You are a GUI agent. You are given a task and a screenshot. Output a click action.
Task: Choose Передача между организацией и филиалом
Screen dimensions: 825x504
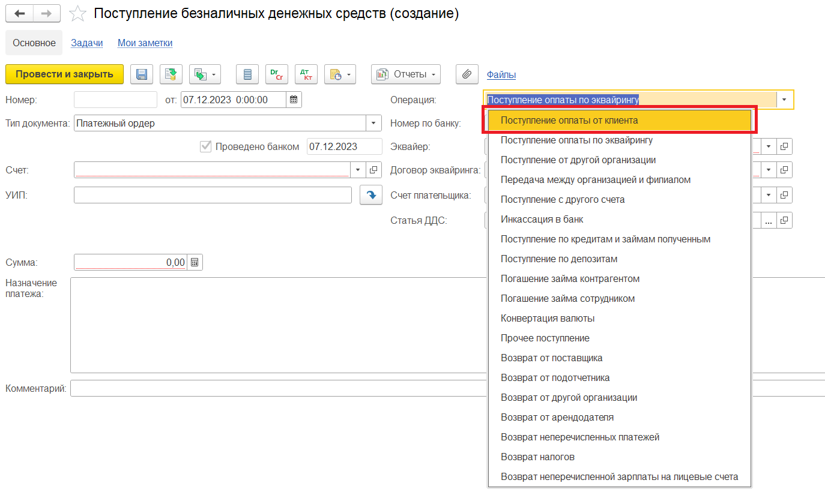619,180
